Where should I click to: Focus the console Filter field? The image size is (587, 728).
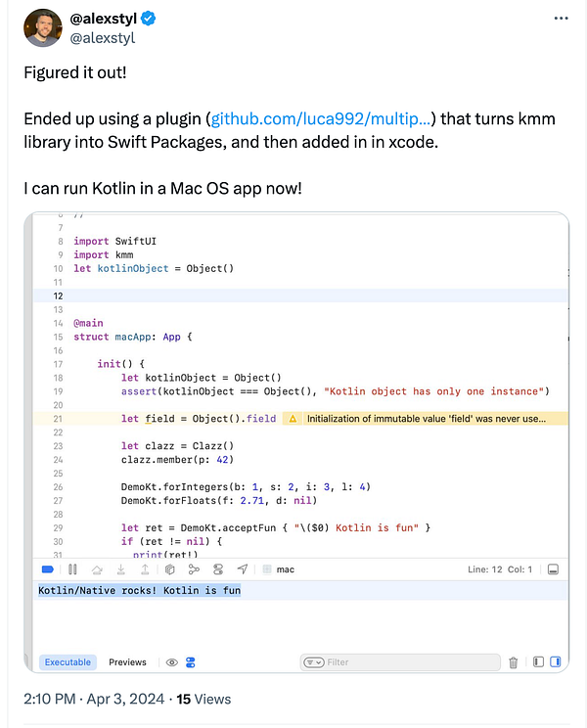click(400, 662)
